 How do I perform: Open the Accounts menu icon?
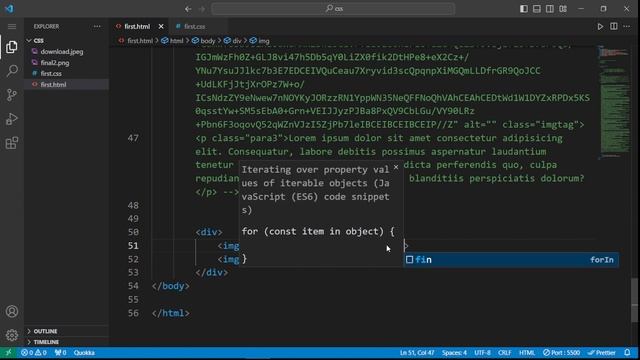12,311
